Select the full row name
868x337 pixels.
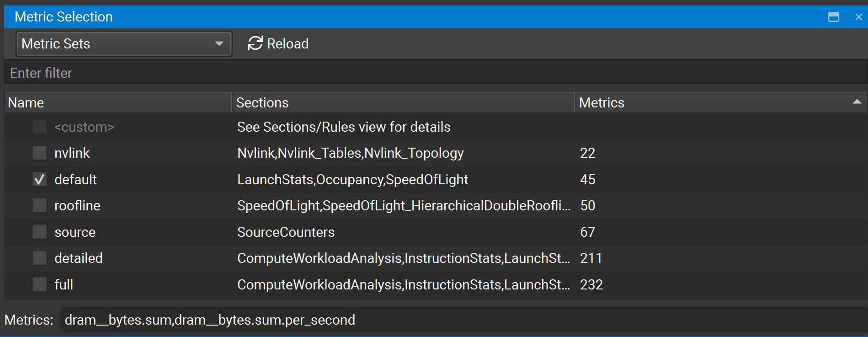[x=64, y=284]
